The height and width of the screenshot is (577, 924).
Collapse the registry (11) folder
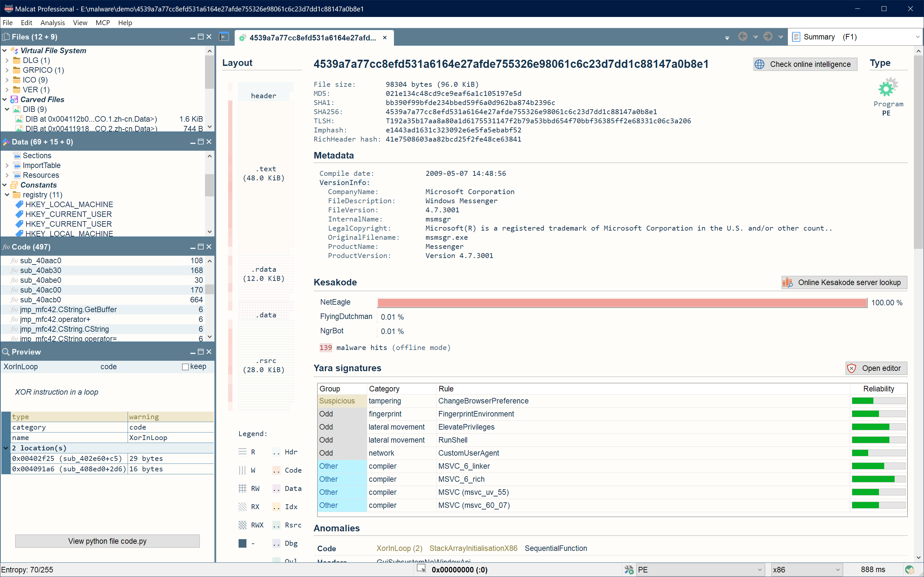point(7,195)
